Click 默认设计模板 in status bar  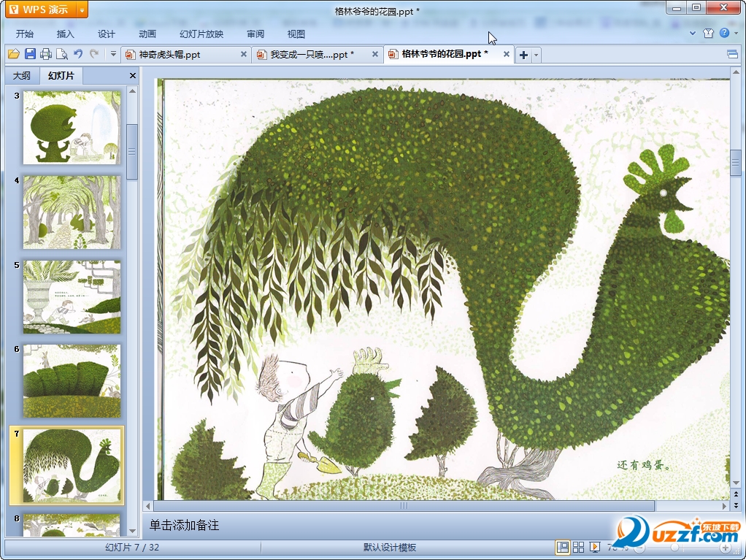(390, 548)
